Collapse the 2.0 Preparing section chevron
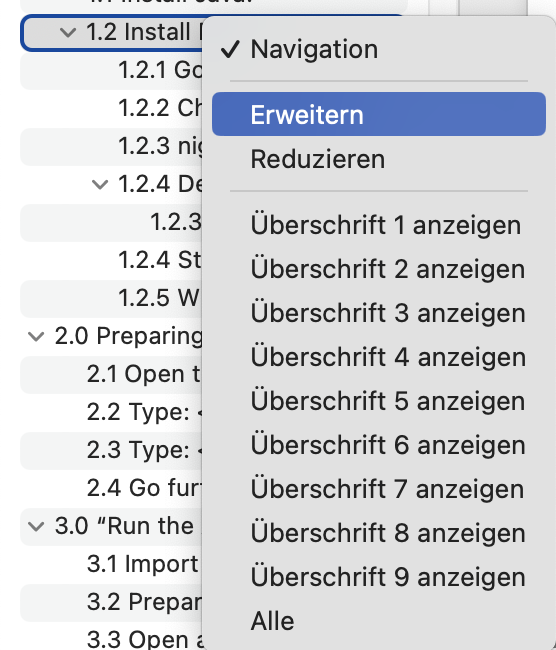The height and width of the screenshot is (650, 556). [36, 336]
